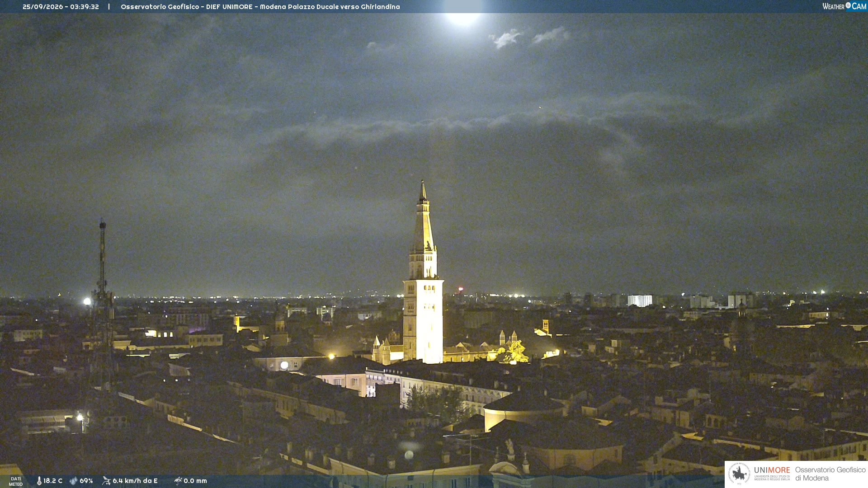Select the 18.2 C temperature reading
The height and width of the screenshot is (488, 868).
click(53, 481)
